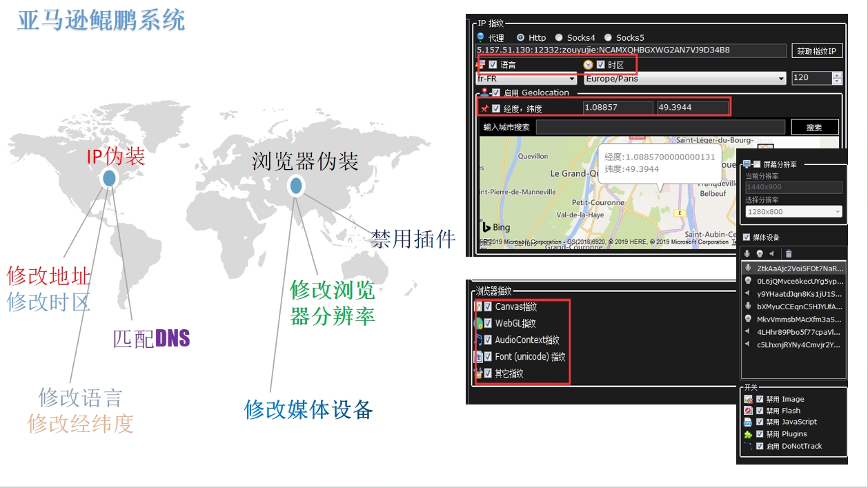Image resolution: width=868 pixels, height=488 pixels.
Task: Click the 输入城市搜索 text field
Action: (x=660, y=127)
